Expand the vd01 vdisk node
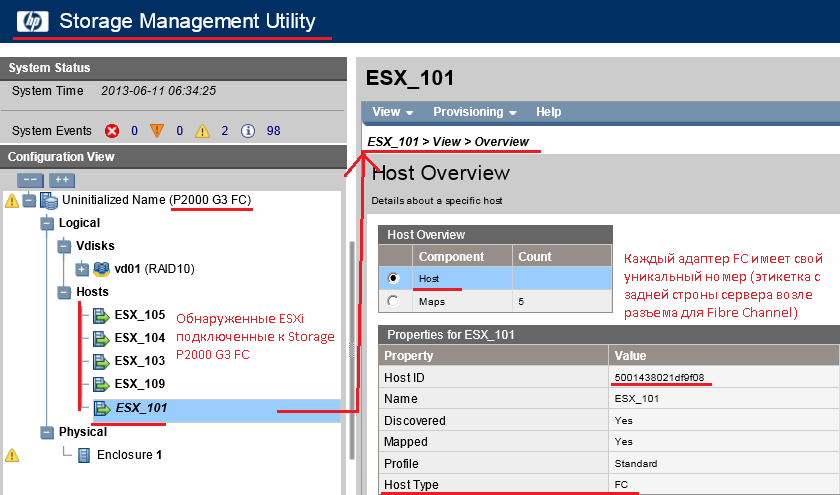This screenshot has height=495, width=840. [81, 269]
